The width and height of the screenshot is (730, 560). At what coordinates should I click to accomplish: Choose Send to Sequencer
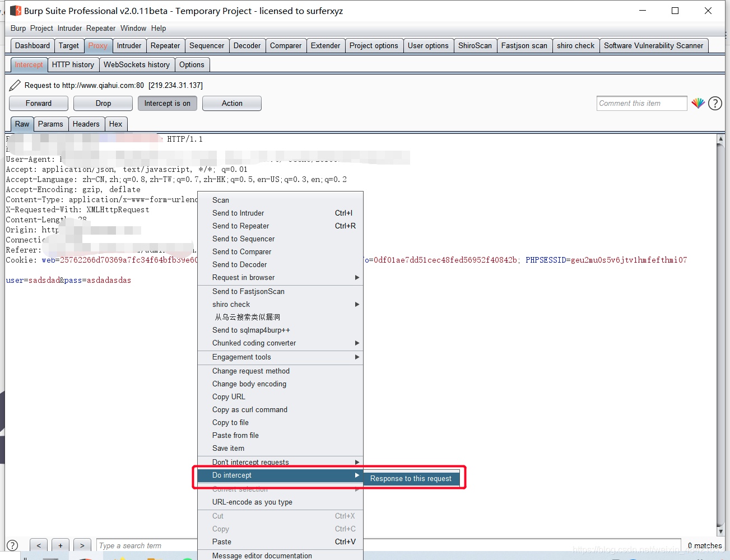pyautogui.click(x=280, y=239)
